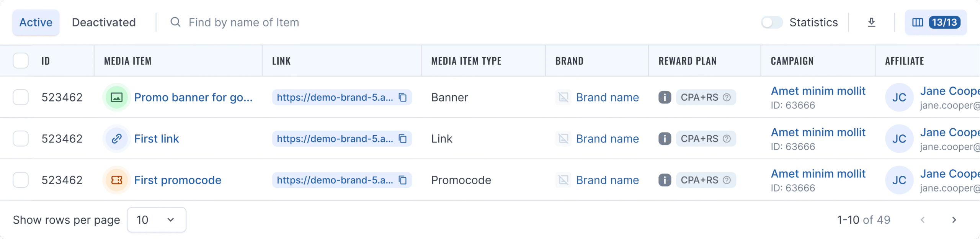Switch to the Deactivated tab
The image size is (980, 239).
(x=104, y=22)
